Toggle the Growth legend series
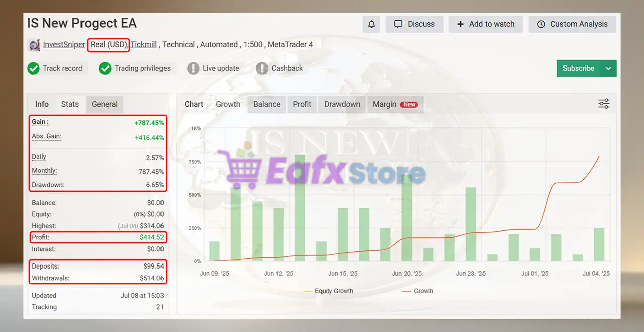644x332 pixels. pos(418,291)
